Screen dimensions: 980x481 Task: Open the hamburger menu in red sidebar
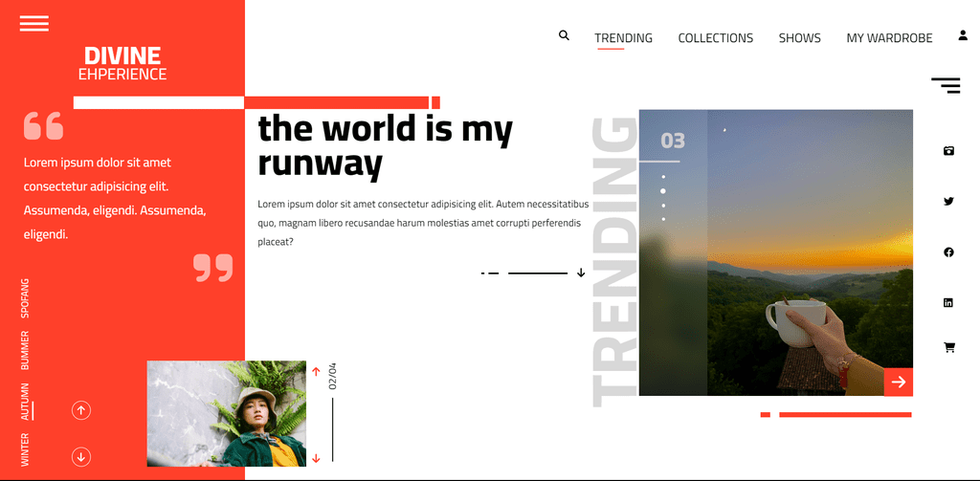point(34,24)
